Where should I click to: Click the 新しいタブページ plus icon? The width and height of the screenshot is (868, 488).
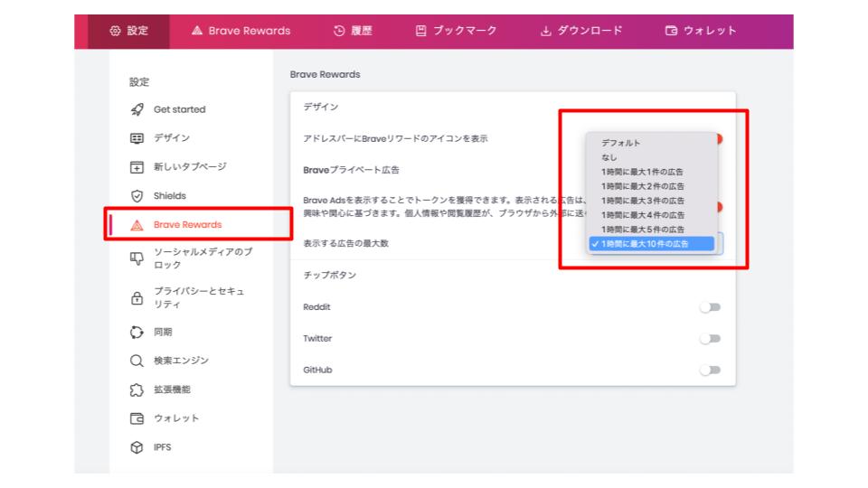coord(137,167)
